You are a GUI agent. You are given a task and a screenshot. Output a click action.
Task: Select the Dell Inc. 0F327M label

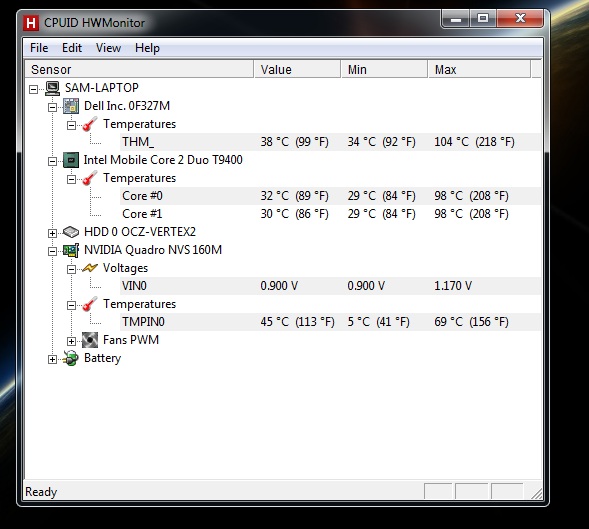coord(127,106)
